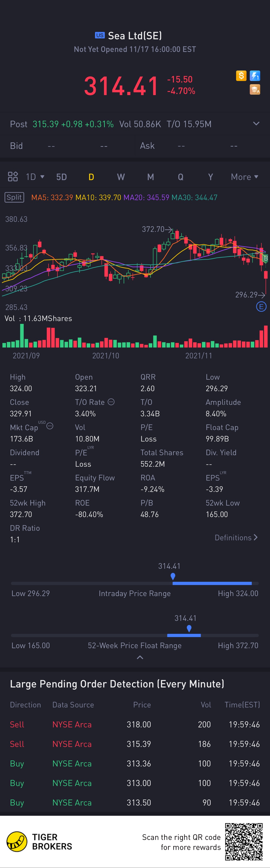Select the Buy order row at 313.36
Viewport: 270px width, 868px height.
[x=135, y=764]
